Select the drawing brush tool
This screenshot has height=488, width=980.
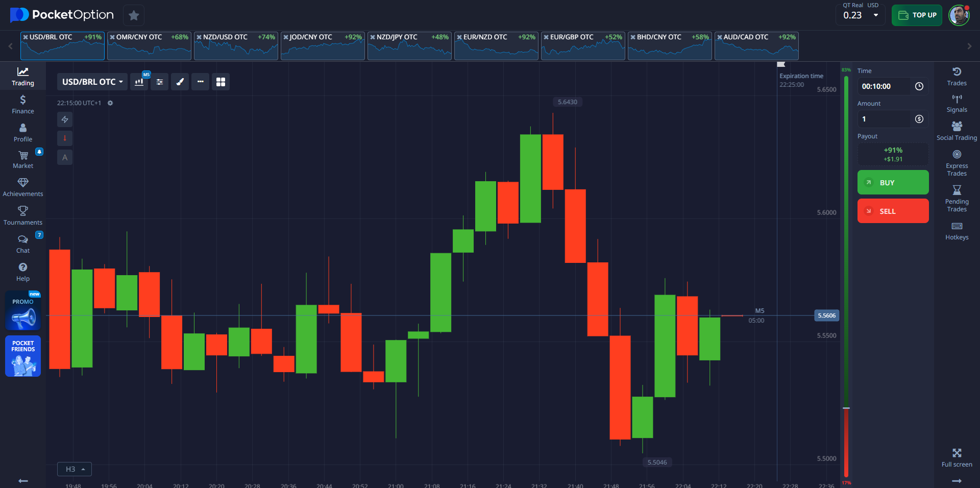(180, 82)
